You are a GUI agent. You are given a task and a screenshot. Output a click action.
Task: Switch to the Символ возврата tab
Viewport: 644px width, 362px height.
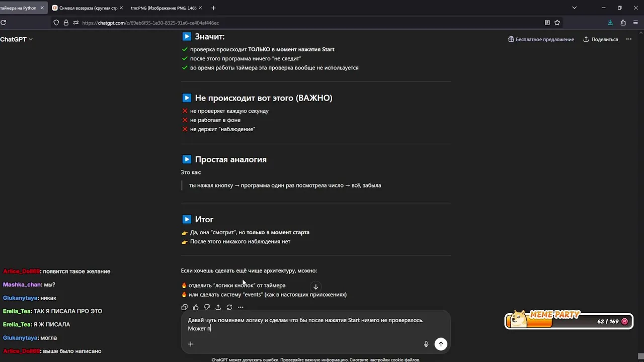[85, 8]
